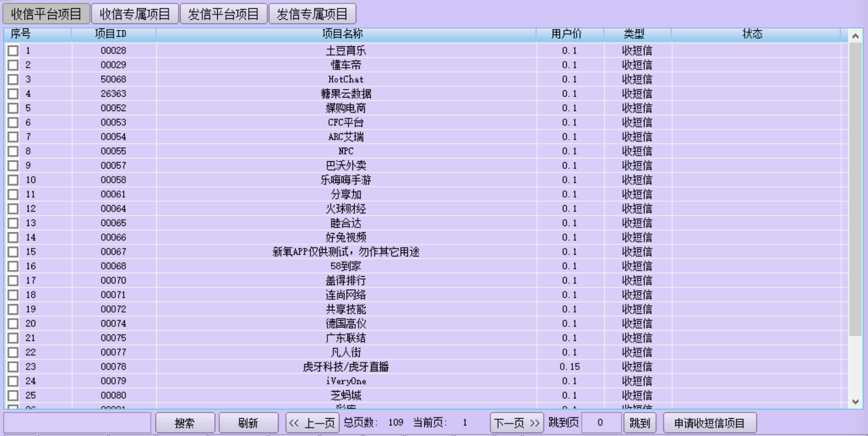This screenshot has height=436, width=868.
Task: Click project ID 26363
Action: click(113, 94)
